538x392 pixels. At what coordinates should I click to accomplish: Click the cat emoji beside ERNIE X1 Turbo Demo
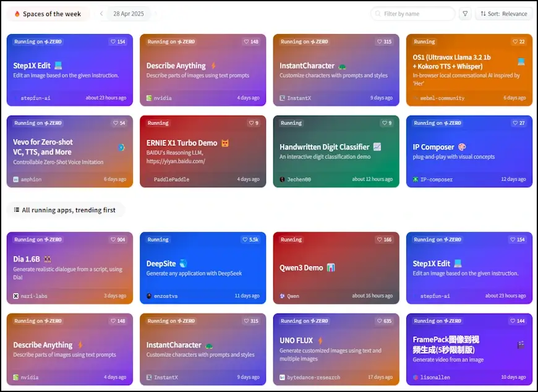coord(224,143)
